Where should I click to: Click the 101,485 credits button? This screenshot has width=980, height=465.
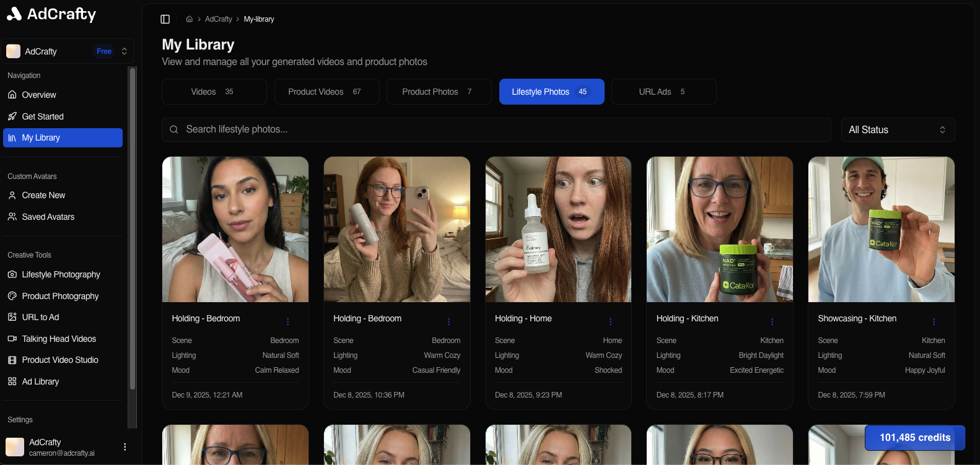915,437
